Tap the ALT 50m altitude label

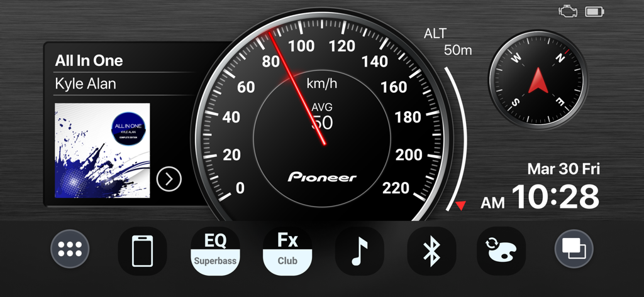click(x=448, y=42)
